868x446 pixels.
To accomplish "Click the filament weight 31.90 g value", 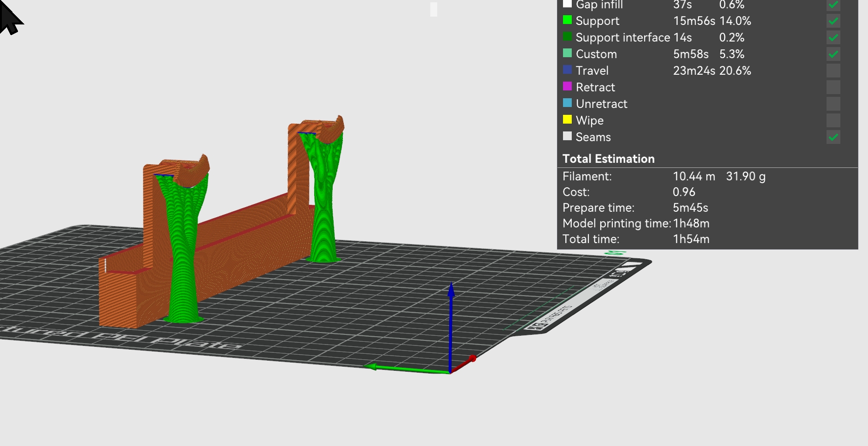I will tap(746, 176).
